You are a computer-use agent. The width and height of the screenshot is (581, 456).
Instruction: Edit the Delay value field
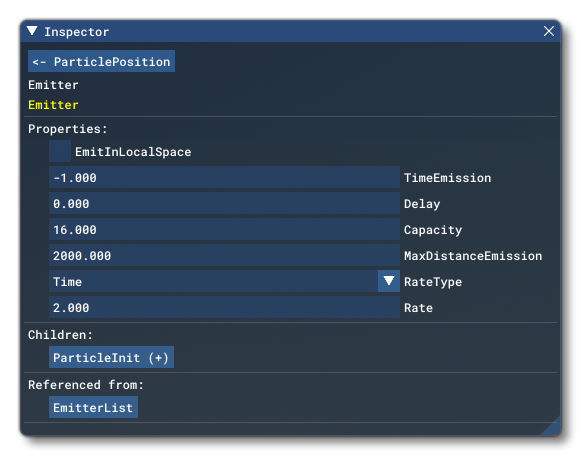click(224, 203)
